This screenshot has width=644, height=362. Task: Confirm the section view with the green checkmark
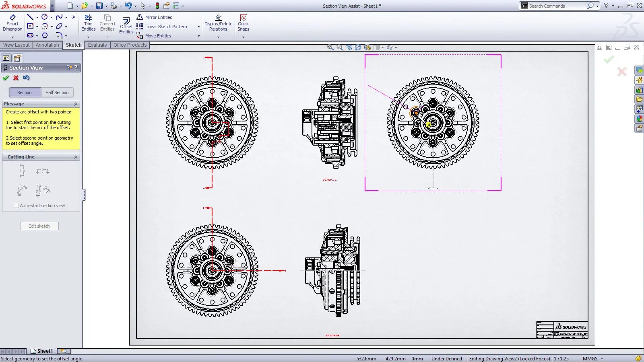tap(6, 78)
